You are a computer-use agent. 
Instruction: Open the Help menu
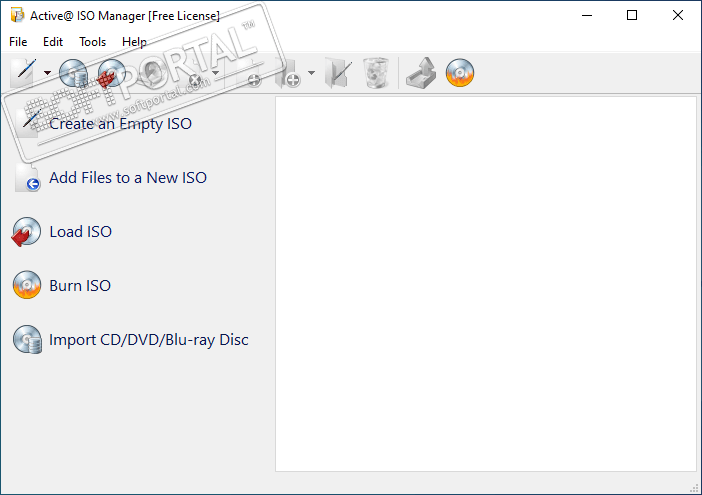pos(134,42)
